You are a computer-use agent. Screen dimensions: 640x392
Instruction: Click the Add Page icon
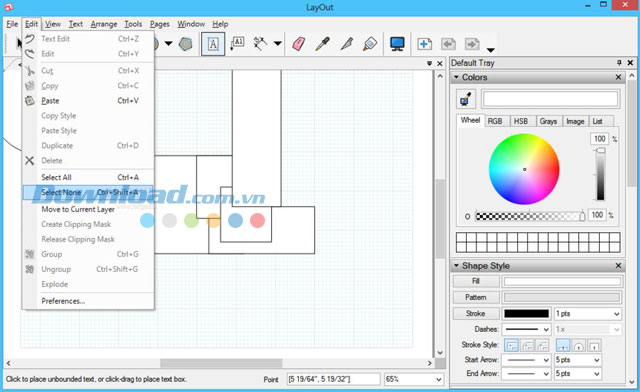pos(424,44)
